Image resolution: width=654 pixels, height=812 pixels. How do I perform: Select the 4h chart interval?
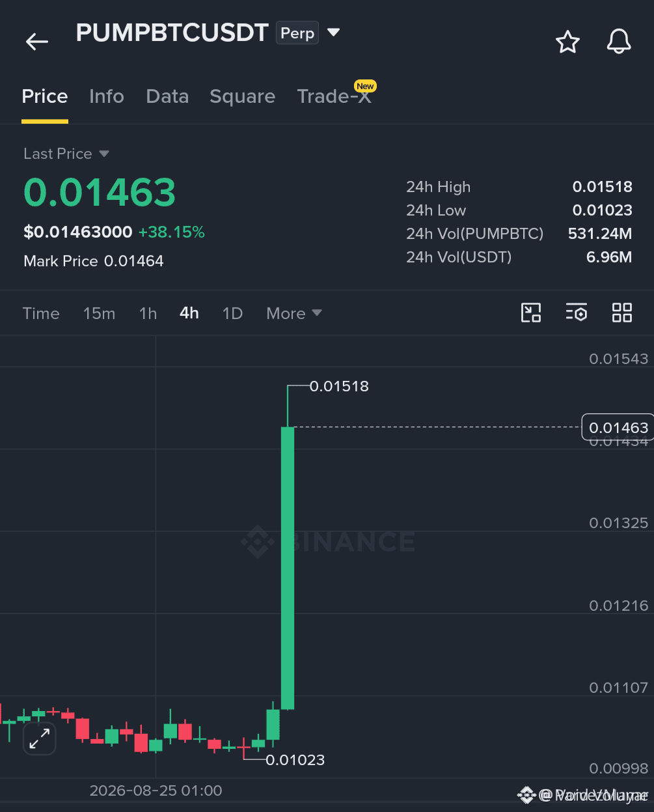189,313
